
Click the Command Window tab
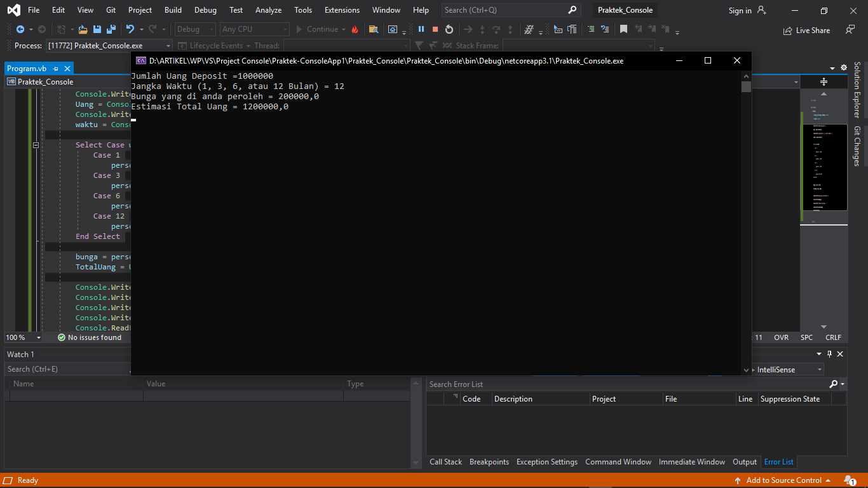[x=618, y=462]
